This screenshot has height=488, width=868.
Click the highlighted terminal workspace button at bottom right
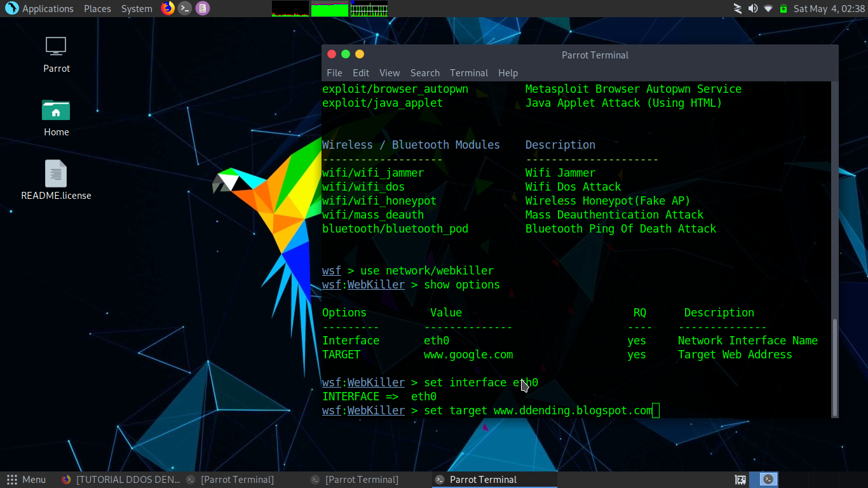point(768,480)
